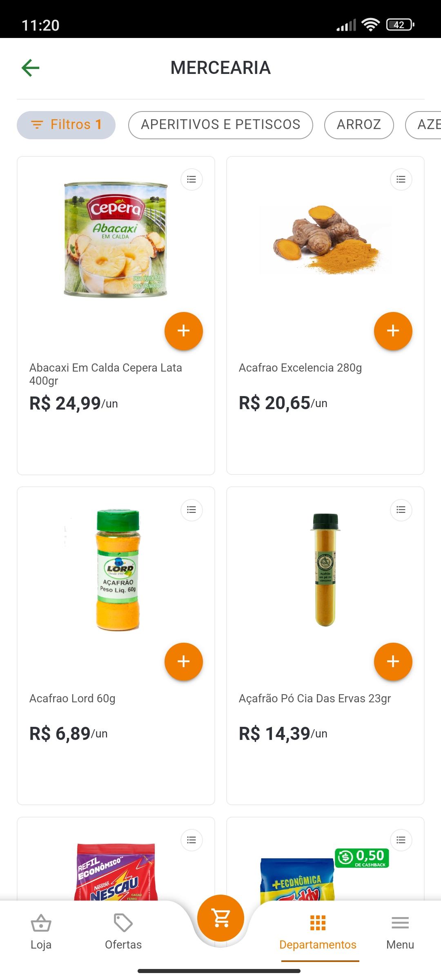Image resolution: width=441 pixels, height=980 pixels.
Task: Open list icon on Acafrao Excelencia card
Action: [401, 179]
